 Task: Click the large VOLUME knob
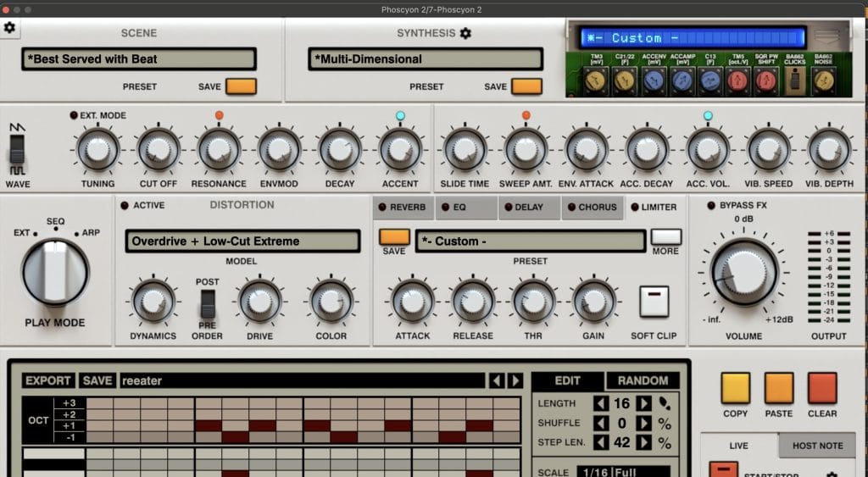coord(744,271)
